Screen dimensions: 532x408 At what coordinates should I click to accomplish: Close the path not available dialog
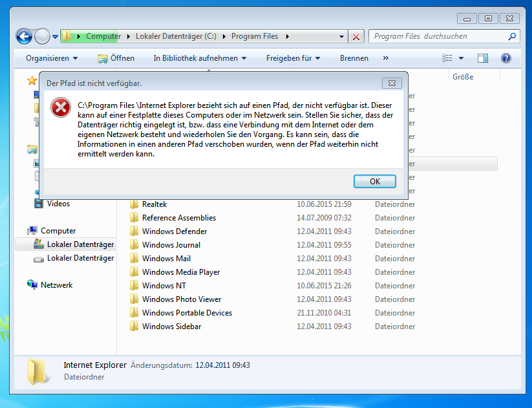392,83
